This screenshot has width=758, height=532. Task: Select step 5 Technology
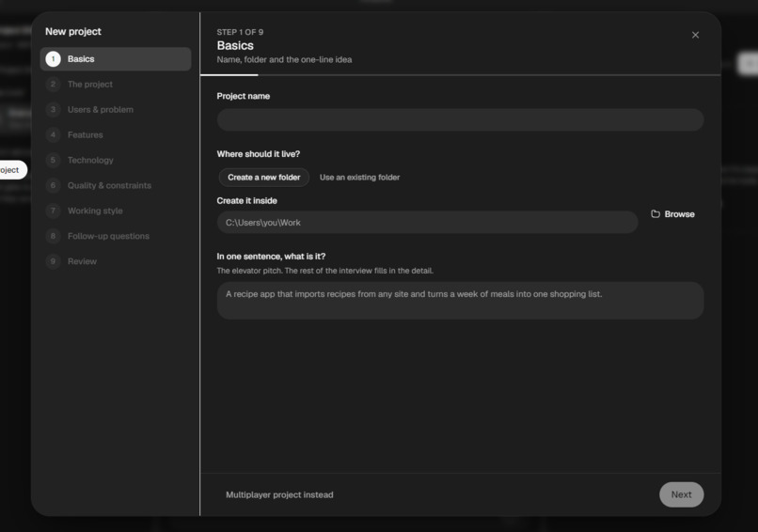coord(116,160)
